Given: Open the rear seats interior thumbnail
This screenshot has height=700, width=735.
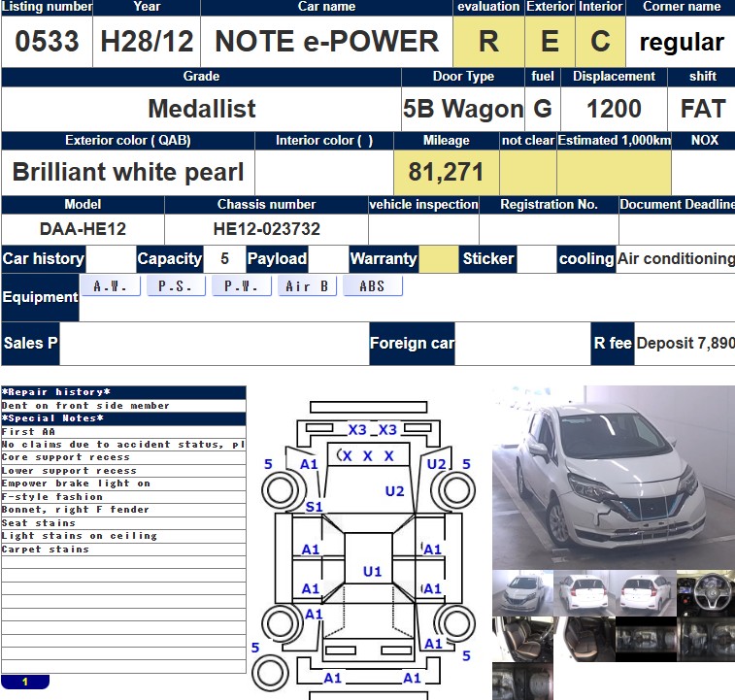Looking at the screenshot, I should point(585,639).
